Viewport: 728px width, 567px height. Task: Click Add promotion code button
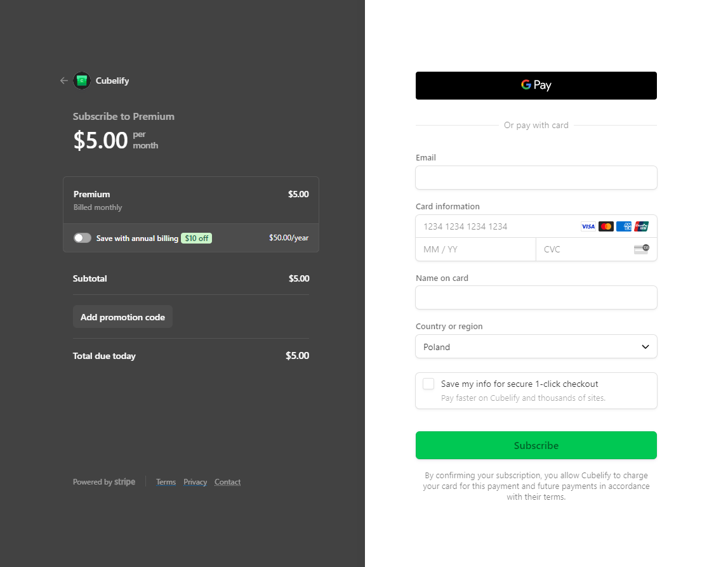122,317
